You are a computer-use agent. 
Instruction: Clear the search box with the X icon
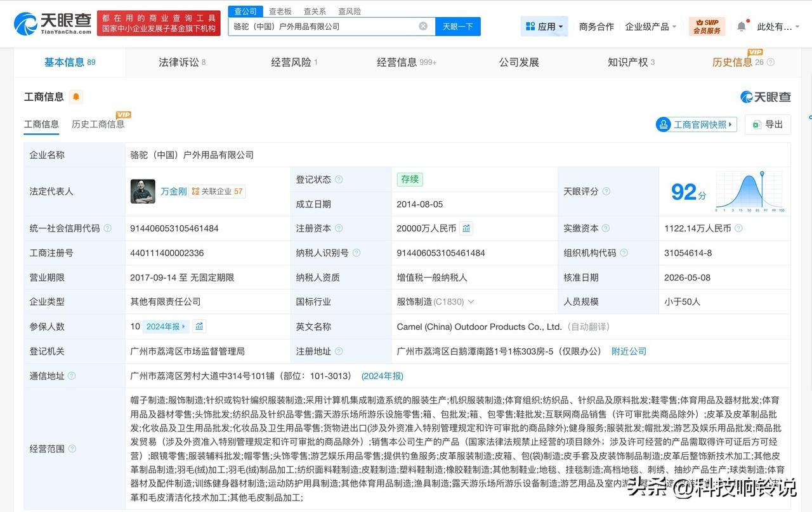pyautogui.click(x=423, y=26)
